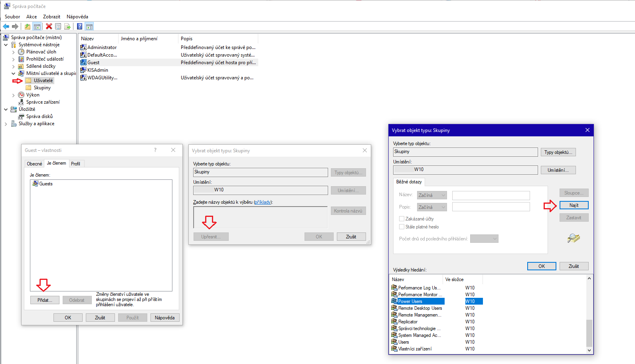Open the Název 'Začíná' dropdown

tap(432, 195)
